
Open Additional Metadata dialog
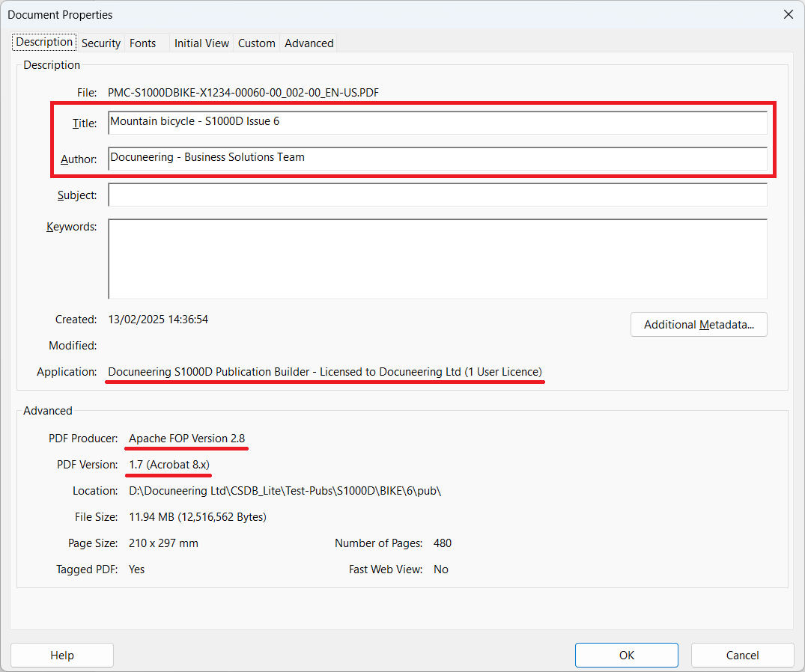tap(699, 325)
